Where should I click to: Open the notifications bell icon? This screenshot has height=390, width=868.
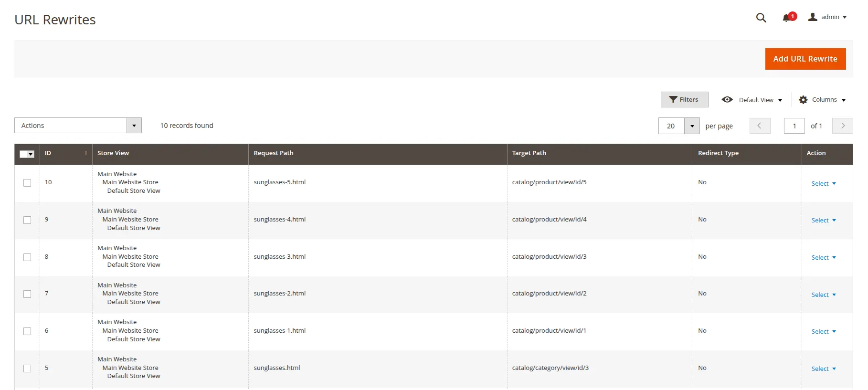pyautogui.click(x=786, y=18)
